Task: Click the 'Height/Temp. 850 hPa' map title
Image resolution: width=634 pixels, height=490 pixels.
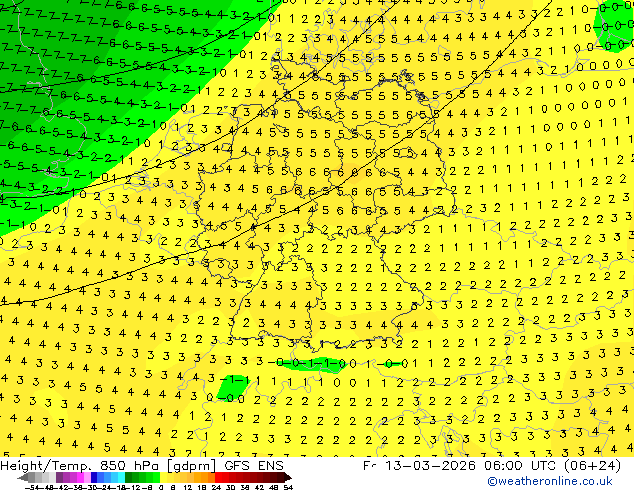Action: tap(81, 466)
